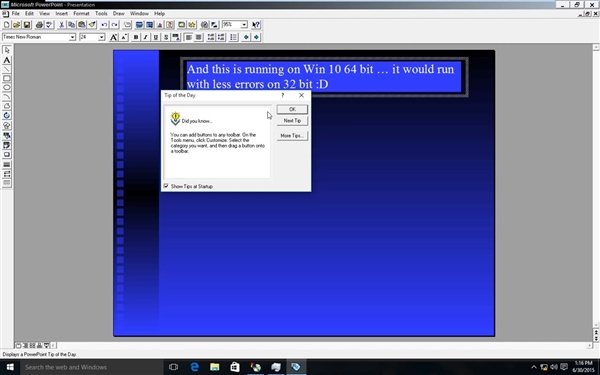
Task: Open the font name dropdown
Action: pyautogui.click(x=72, y=37)
